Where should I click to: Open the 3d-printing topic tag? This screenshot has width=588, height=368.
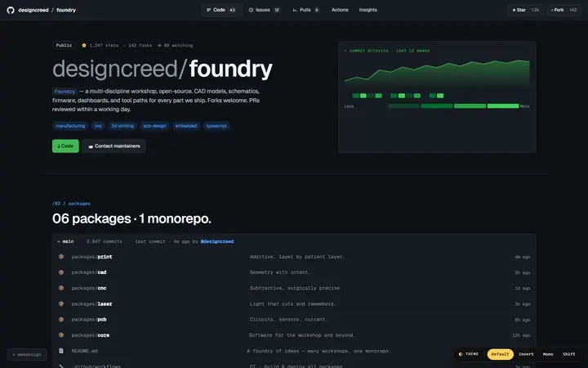click(122, 126)
